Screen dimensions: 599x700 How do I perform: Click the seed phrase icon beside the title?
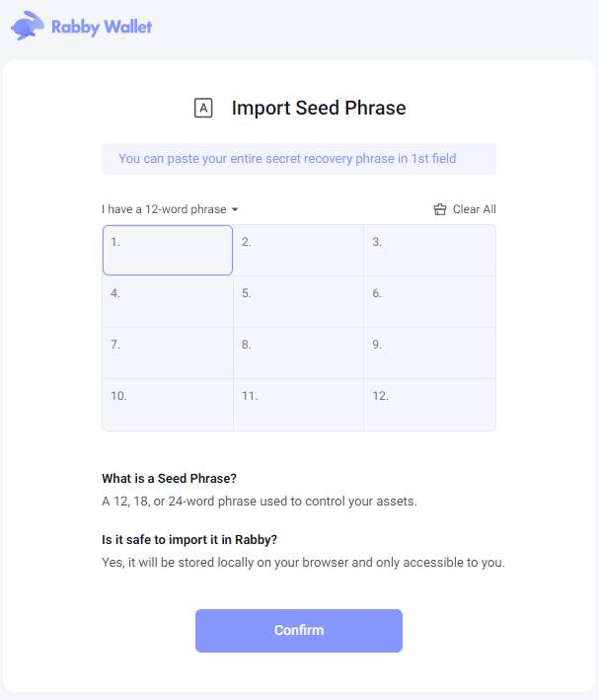pos(203,109)
